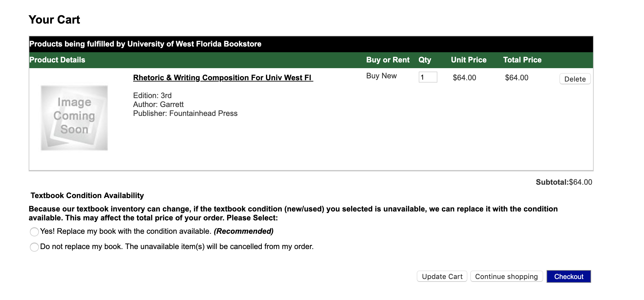Click the Total Price column header
The image size is (644, 300).
tap(522, 60)
